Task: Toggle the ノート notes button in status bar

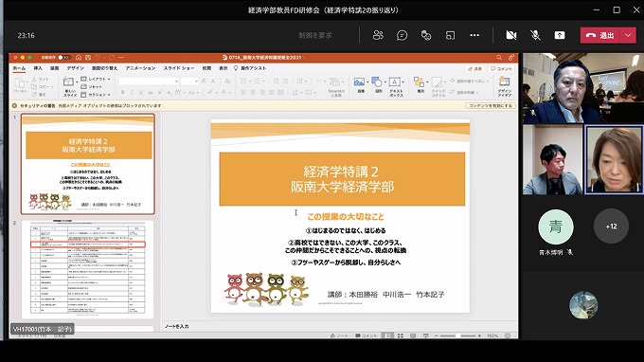Action: (339, 335)
